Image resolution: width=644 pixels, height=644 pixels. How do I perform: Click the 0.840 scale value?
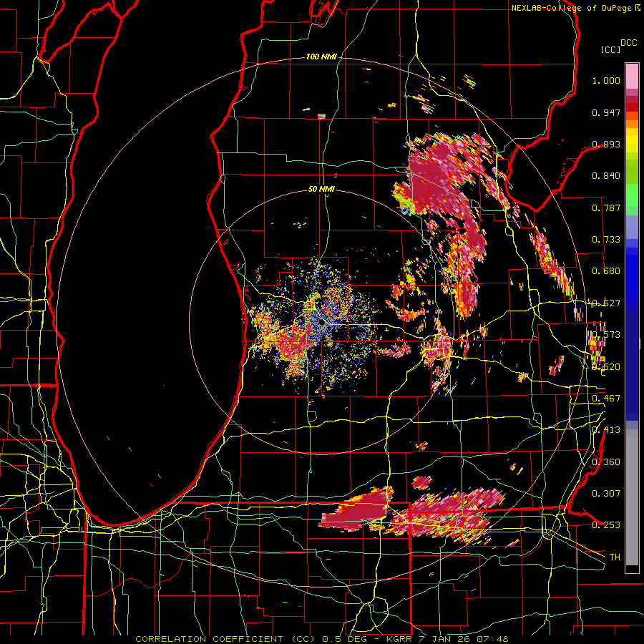click(x=606, y=176)
